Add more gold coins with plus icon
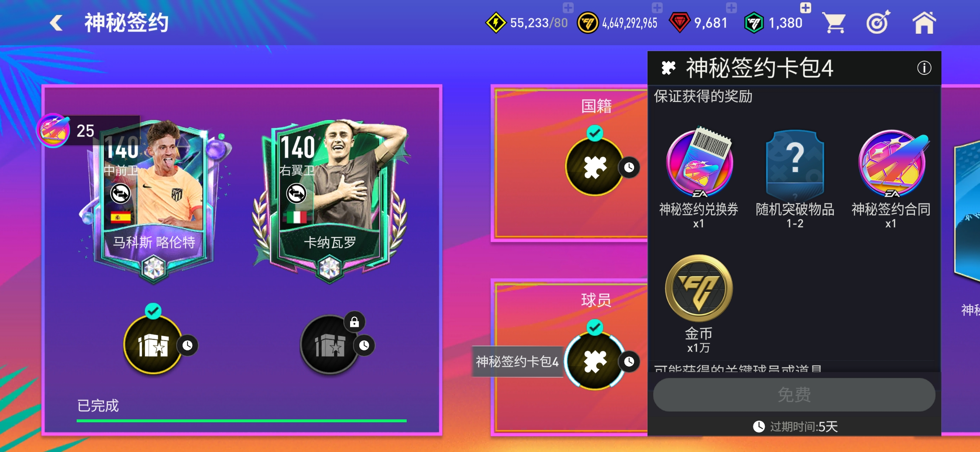This screenshot has width=980, height=452. click(657, 8)
